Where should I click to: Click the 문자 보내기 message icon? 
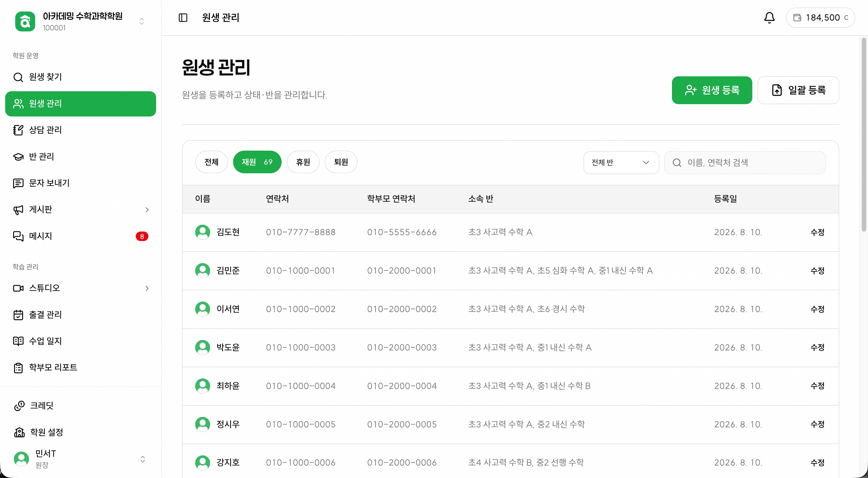[18, 183]
